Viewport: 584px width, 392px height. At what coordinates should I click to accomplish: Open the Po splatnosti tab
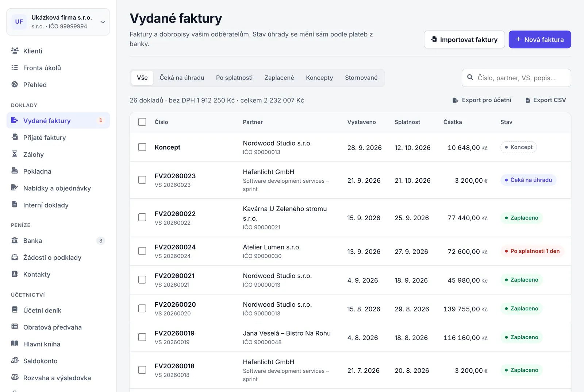[x=234, y=78]
